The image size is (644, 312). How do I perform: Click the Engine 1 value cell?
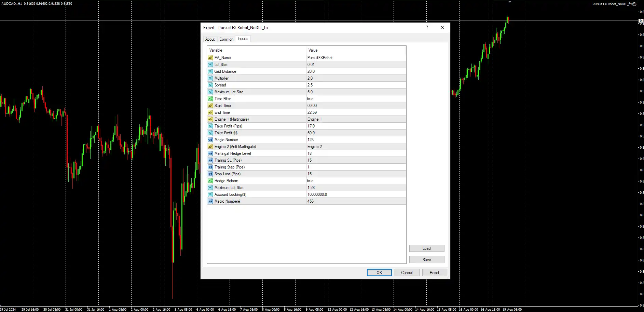coord(356,119)
